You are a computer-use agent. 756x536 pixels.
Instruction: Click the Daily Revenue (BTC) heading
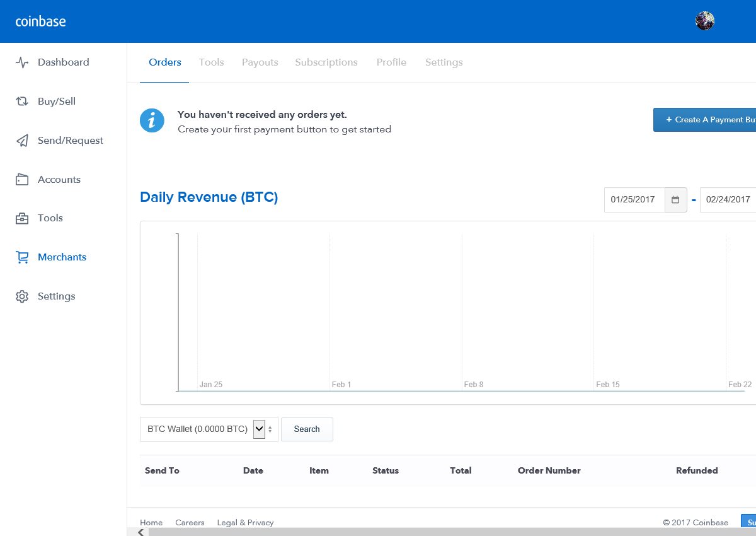pyautogui.click(x=209, y=197)
